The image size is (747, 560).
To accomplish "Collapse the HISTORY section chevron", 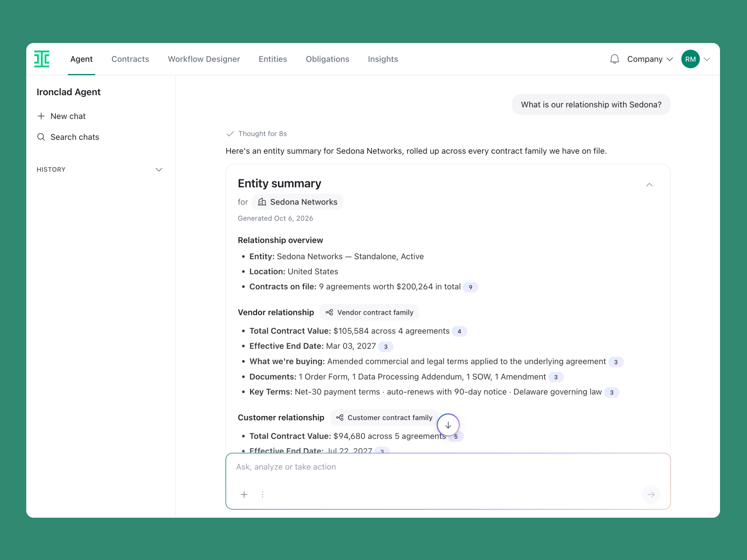I will click(159, 170).
